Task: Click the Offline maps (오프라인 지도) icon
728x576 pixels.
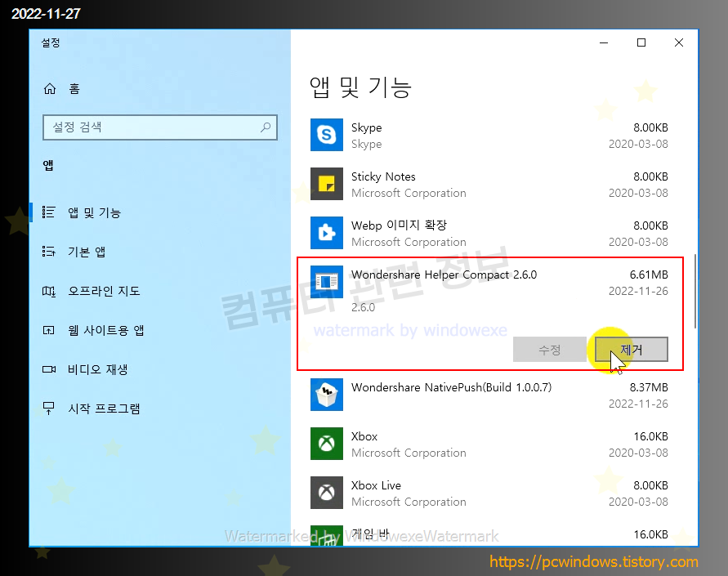Action: pos(49,291)
